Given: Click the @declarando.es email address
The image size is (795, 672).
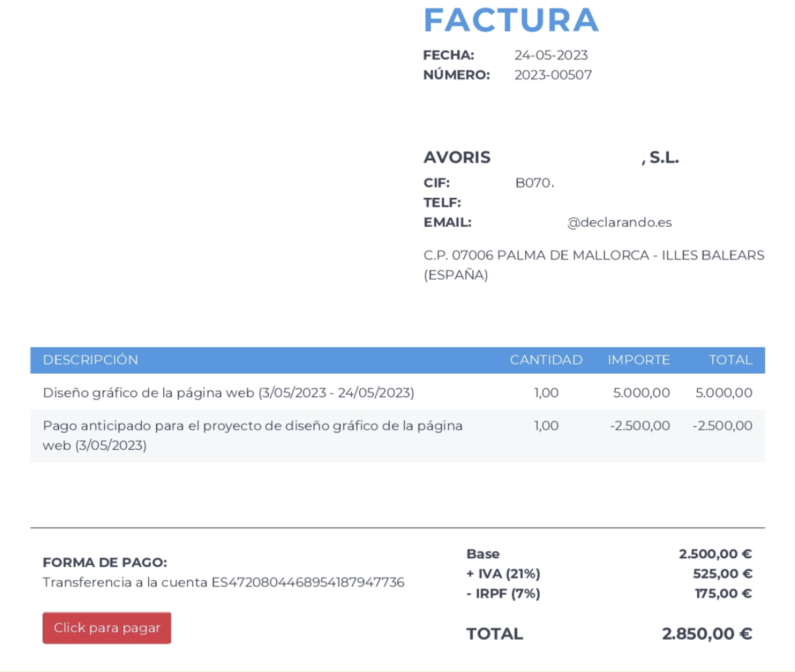Looking at the screenshot, I should click(x=619, y=222).
